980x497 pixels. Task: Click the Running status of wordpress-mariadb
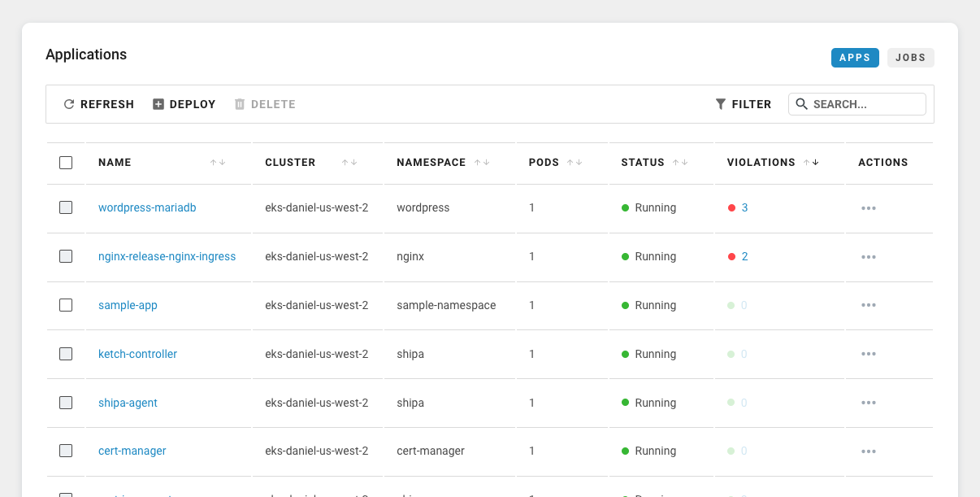click(x=648, y=207)
